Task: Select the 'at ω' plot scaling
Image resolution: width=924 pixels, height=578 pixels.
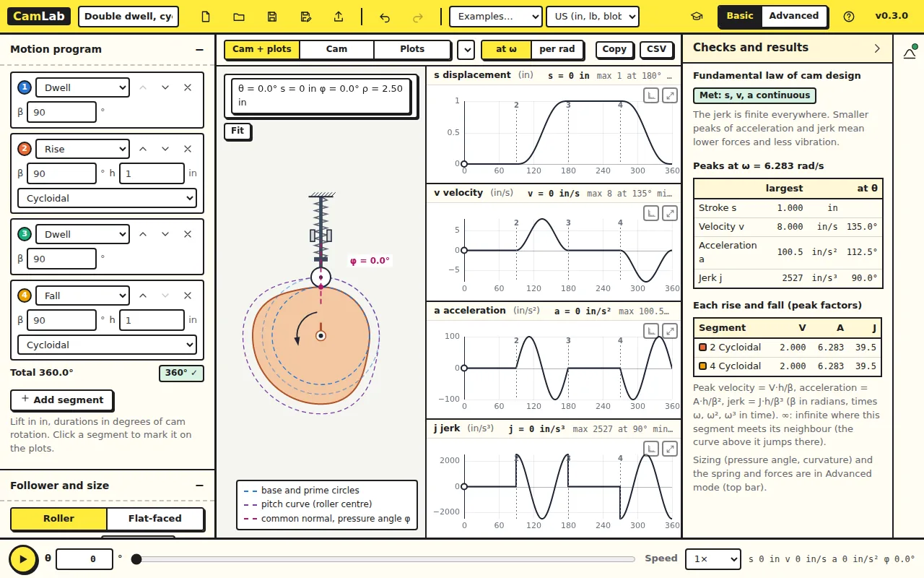Action: point(506,49)
